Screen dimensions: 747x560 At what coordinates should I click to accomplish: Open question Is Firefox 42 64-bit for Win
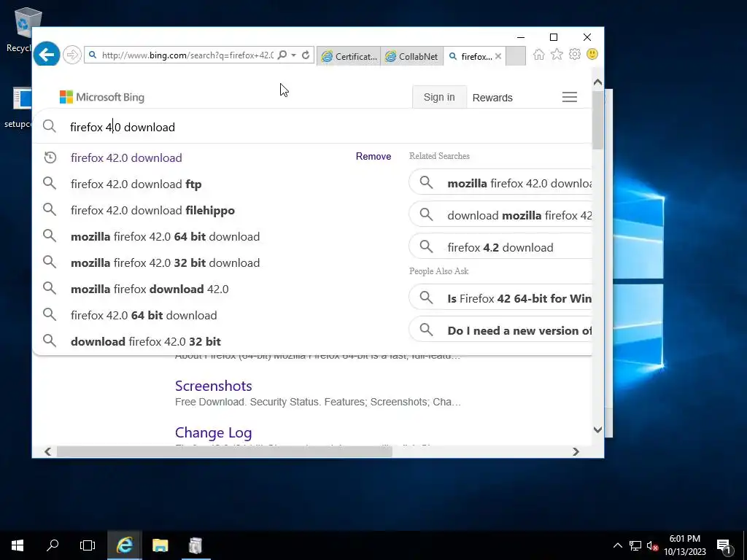[500, 298]
